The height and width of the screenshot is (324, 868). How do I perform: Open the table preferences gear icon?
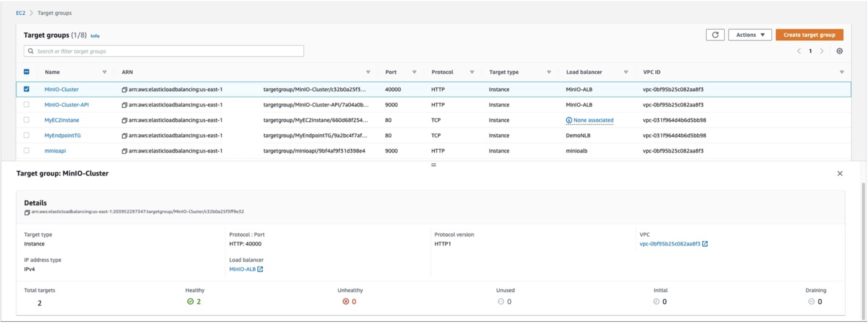coord(839,51)
